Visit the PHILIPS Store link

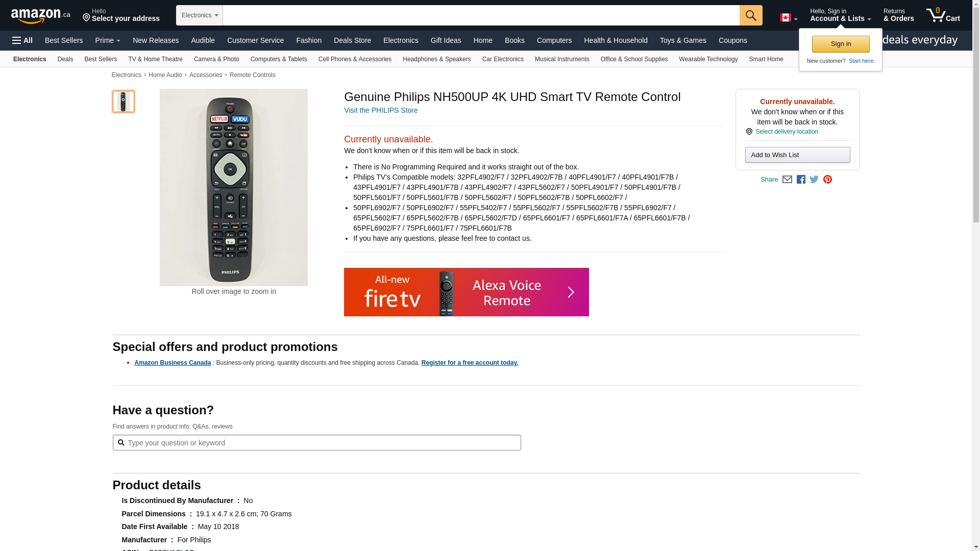point(381,110)
